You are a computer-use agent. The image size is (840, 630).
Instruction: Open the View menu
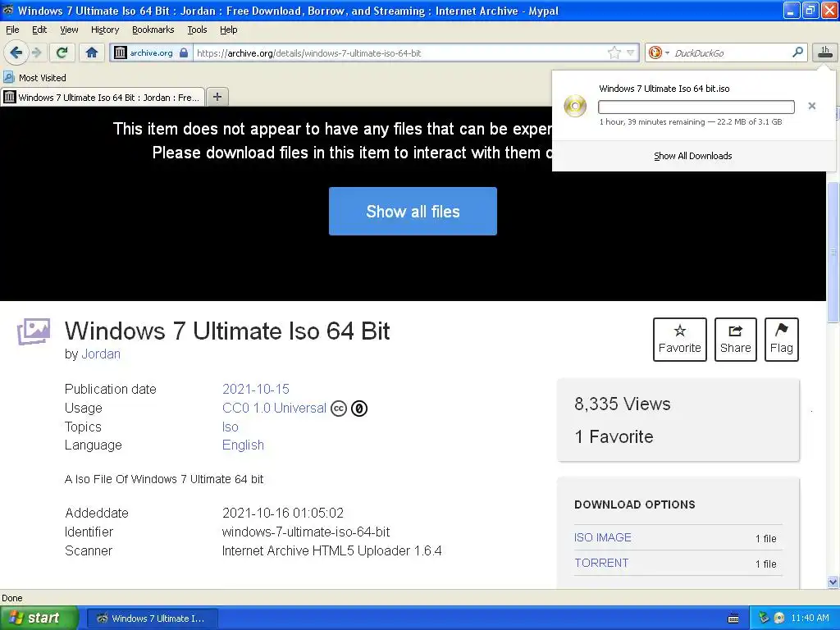[x=69, y=30]
